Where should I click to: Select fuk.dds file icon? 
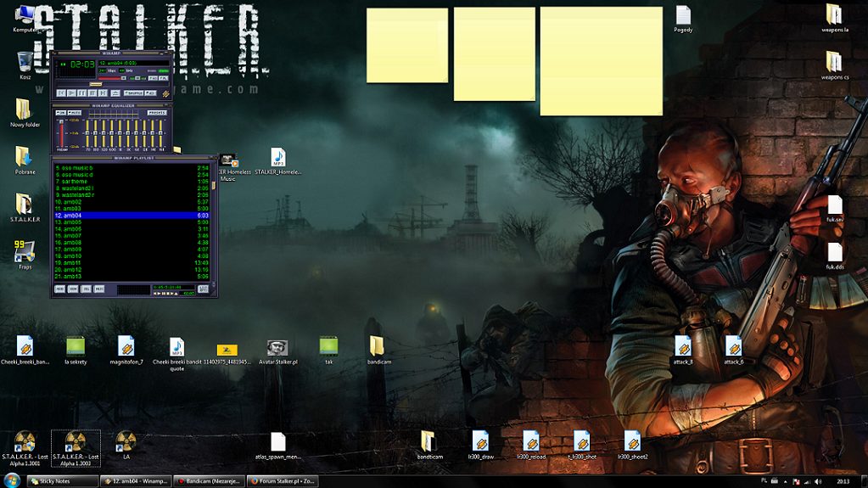coord(835,256)
